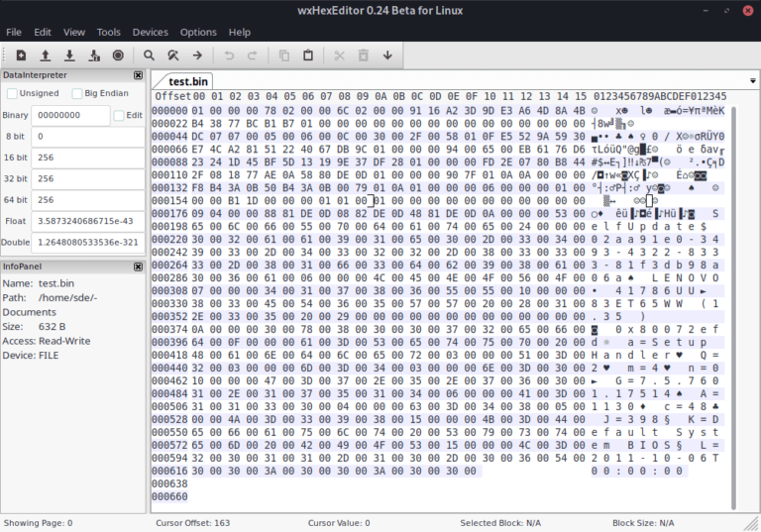Click the New file toolbar icon
Image resolution: width=761 pixels, height=532 pixels.
click(21, 55)
